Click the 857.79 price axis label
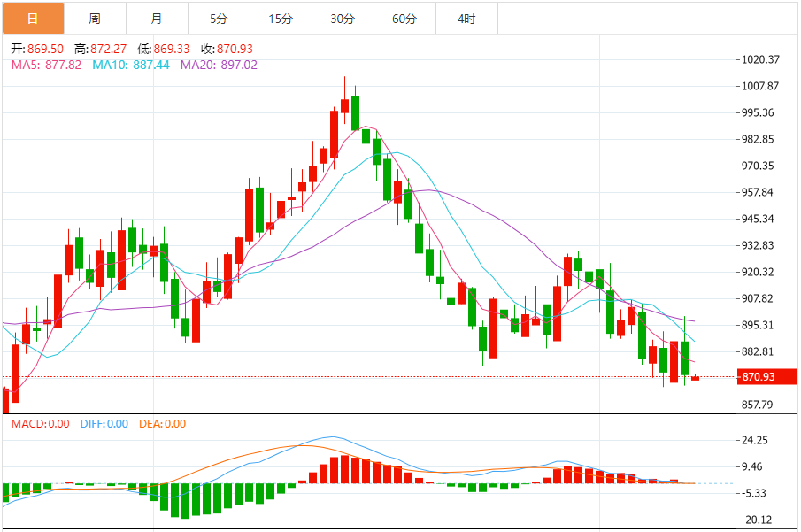The image size is (801, 532). [x=759, y=405]
